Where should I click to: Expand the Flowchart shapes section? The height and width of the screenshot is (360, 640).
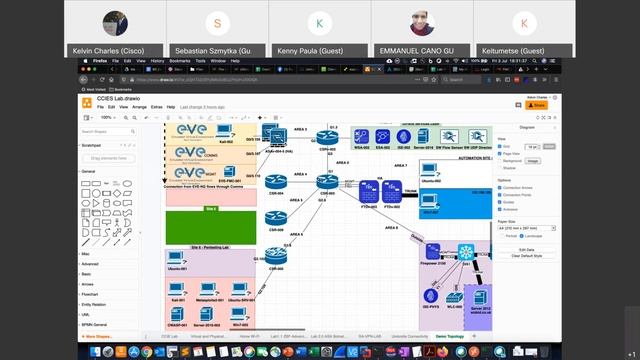tap(90, 294)
